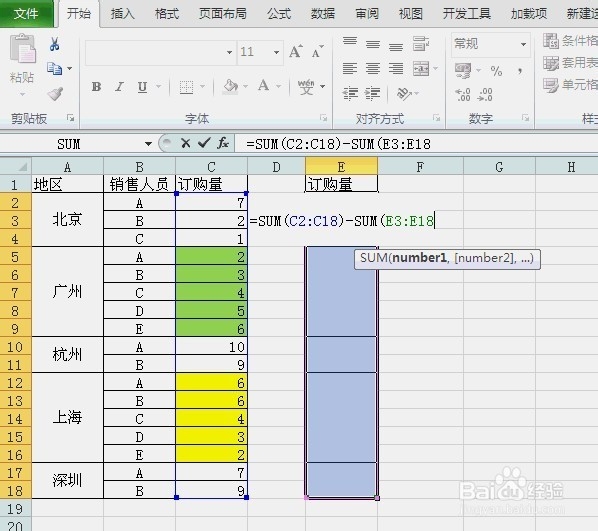Click the 广州 merged cell
Screen dimensions: 598x531
click(67, 292)
